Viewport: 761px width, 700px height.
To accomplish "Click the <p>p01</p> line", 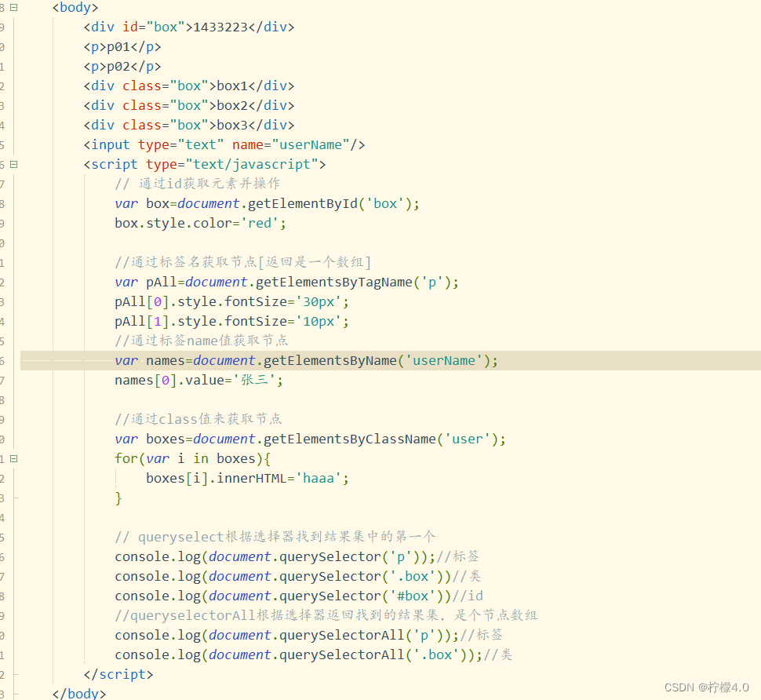I will [x=122, y=46].
